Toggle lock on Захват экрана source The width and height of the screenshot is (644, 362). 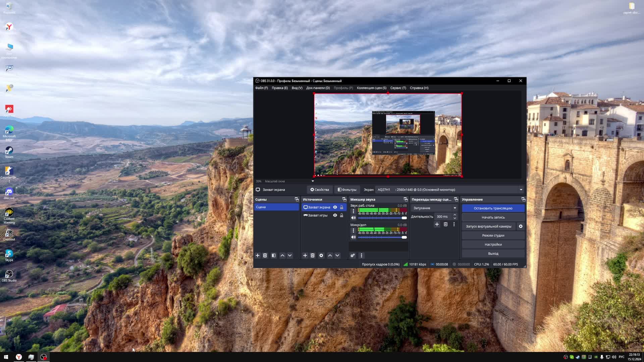341,207
